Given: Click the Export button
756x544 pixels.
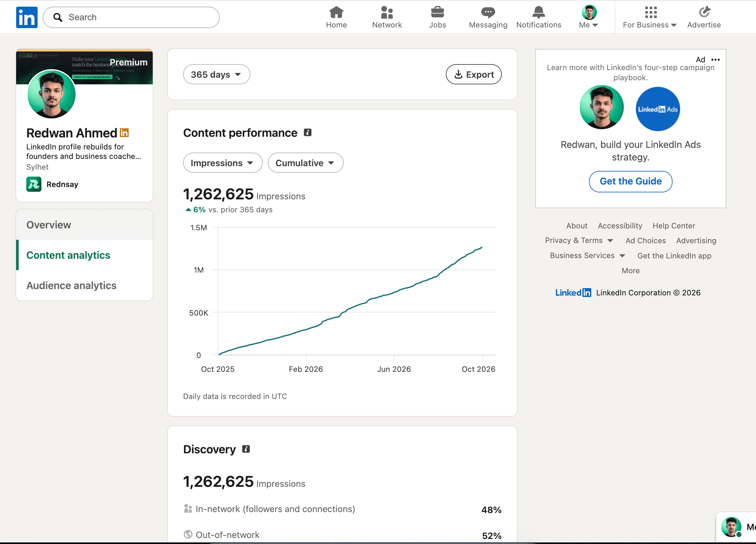Looking at the screenshot, I should click(473, 74).
